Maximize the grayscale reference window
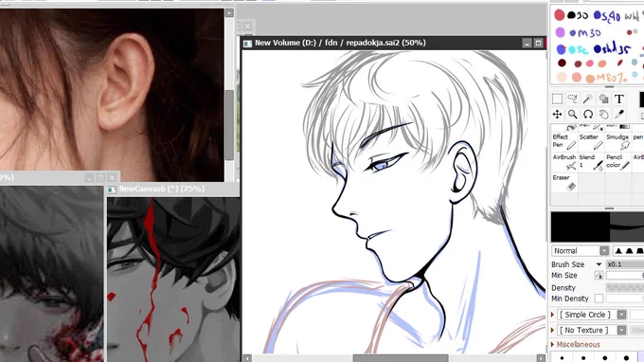644x362 pixels. point(100,177)
